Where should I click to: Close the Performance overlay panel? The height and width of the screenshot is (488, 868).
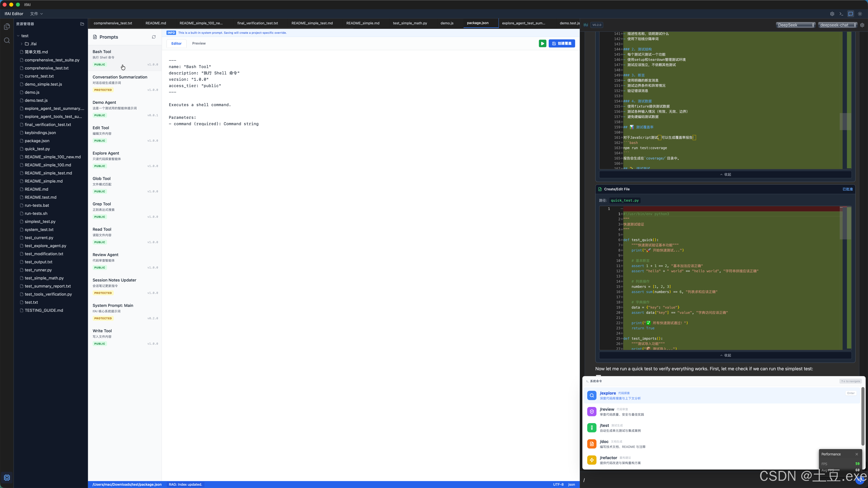click(857, 454)
